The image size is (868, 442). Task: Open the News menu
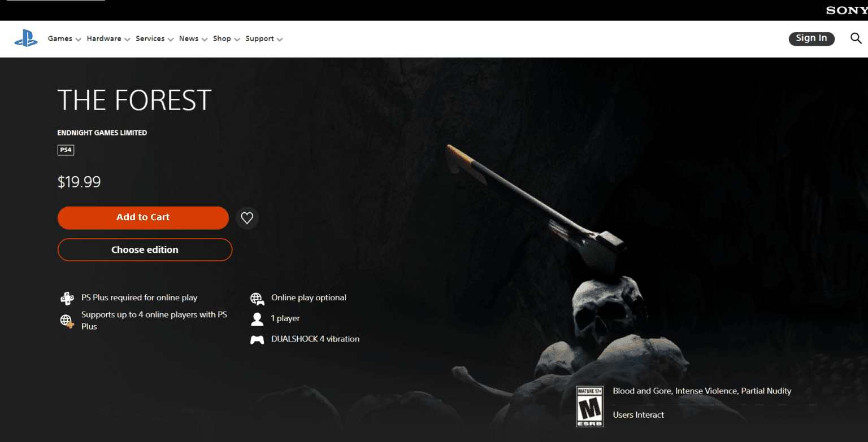pos(189,38)
